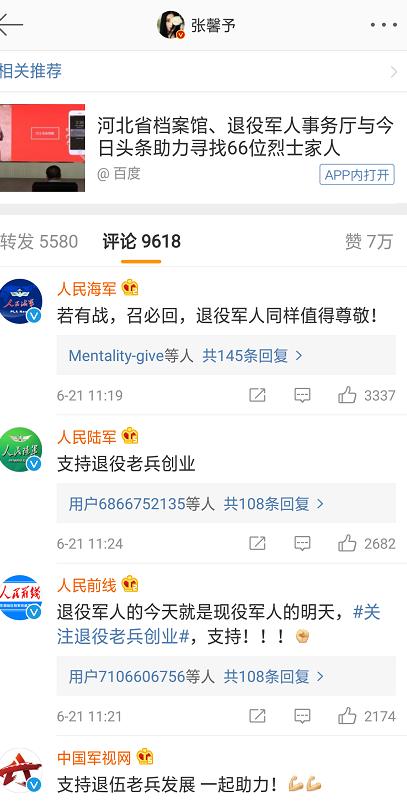407x803 pixels.
Task: Repost the 人民海军 comment using share icon
Action: tap(257, 395)
